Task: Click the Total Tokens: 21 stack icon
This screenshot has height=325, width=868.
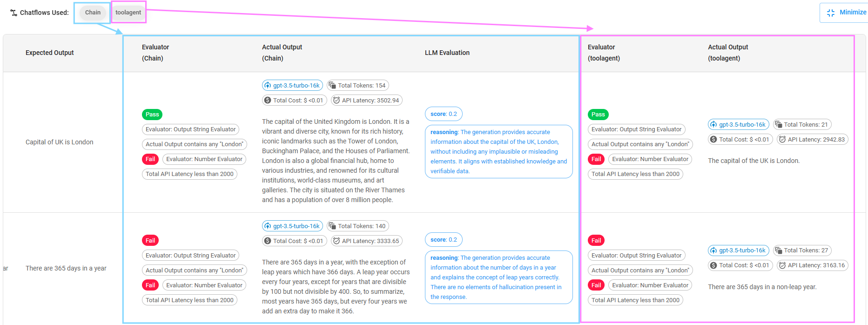Action: coord(779,125)
